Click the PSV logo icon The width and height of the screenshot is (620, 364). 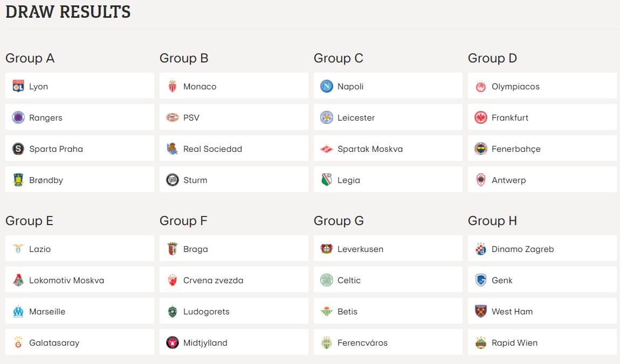tap(173, 117)
